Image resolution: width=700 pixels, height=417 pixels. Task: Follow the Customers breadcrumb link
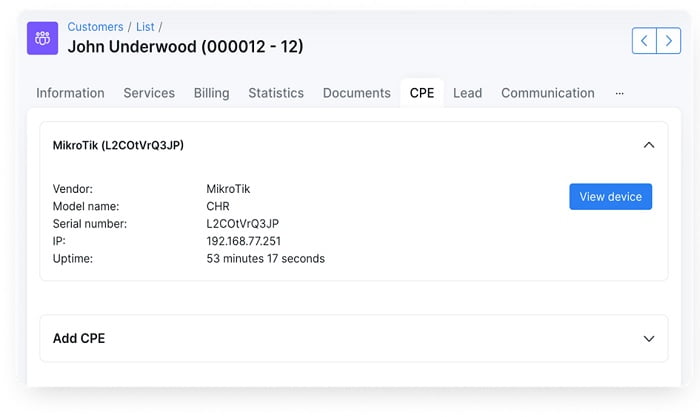(x=95, y=27)
